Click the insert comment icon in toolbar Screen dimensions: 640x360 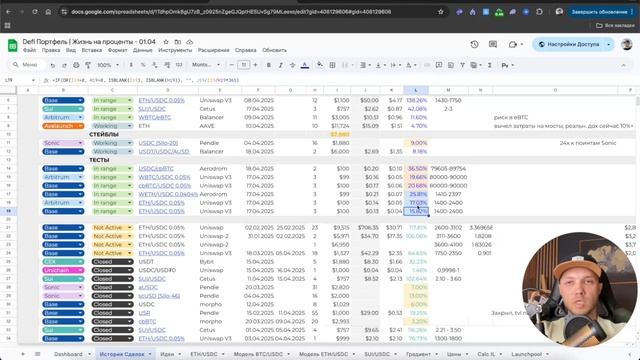click(x=439, y=65)
